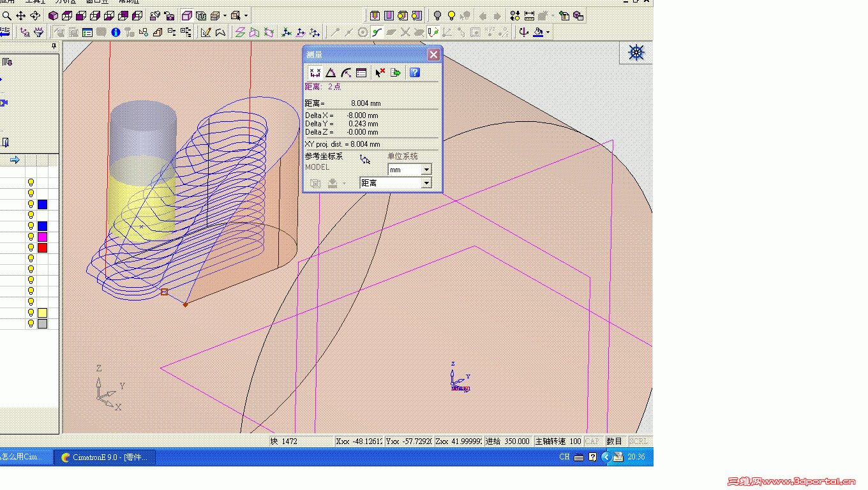This screenshot has height=490, width=868.
Task: Switch to isometric solid cube view
Action: (x=53, y=15)
